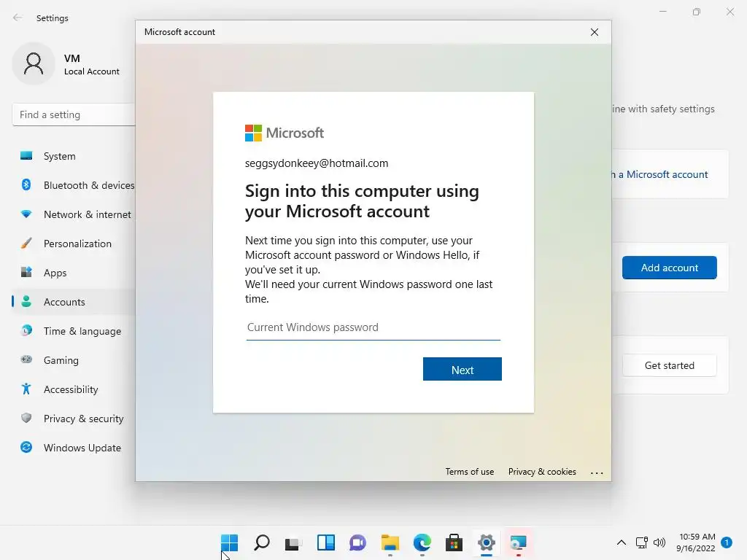Open File Explorer from the taskbar

(x=390, y=542)
